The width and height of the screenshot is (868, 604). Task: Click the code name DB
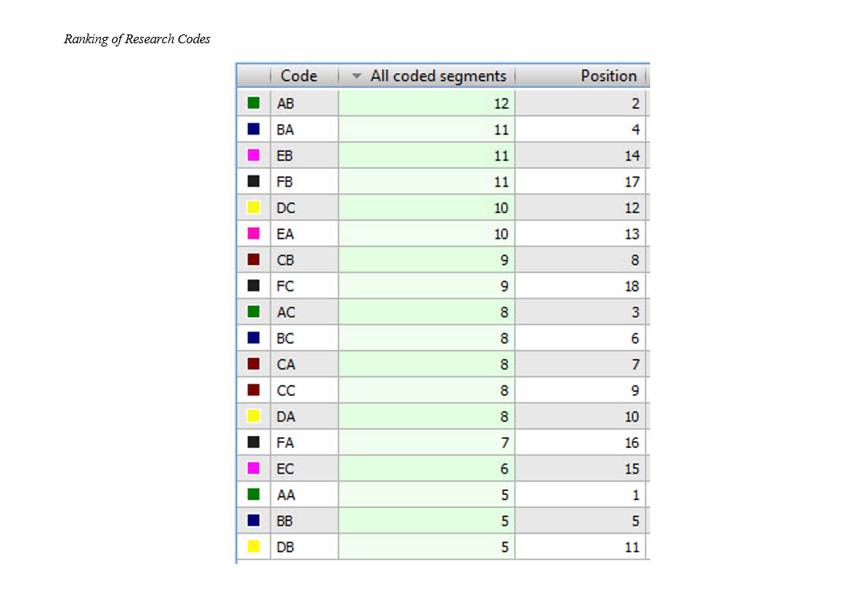(286, 548)
